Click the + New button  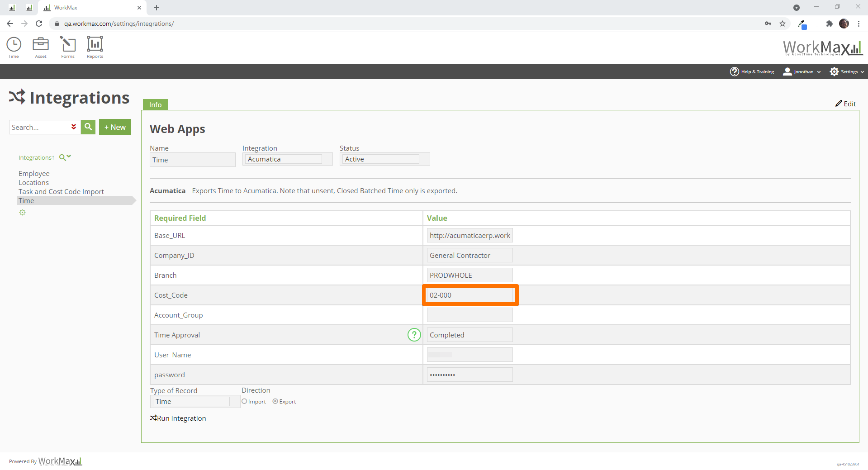(x=115, y=127)
